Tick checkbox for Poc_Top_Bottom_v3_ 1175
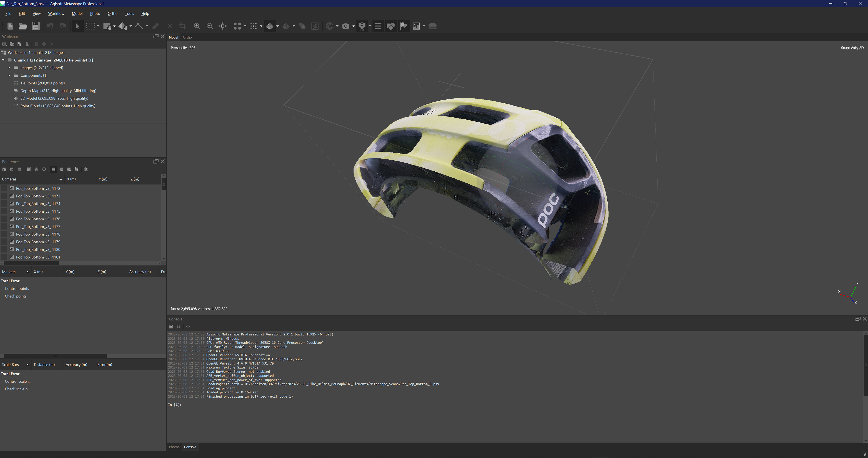The image size is (868, 458). (x=4, y=211)
